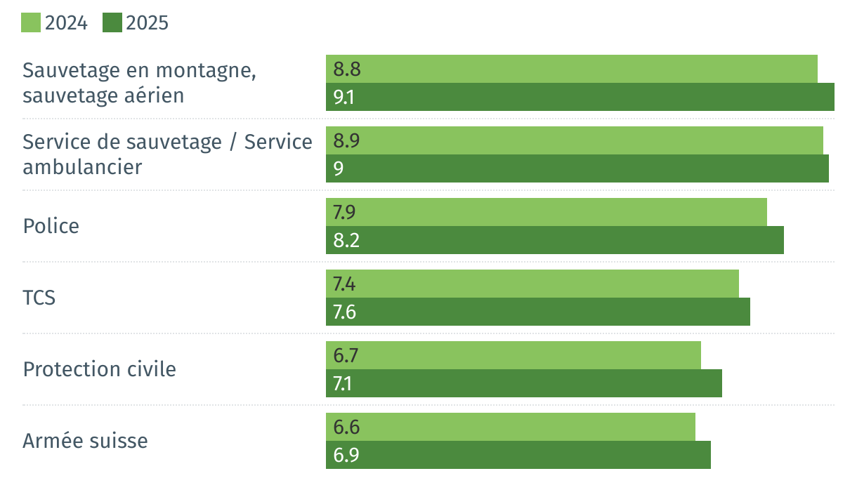Click the TCS 2025 bar showing 7.6
The width and height of the screenshot is (857, 504).
tap(537, 312)
